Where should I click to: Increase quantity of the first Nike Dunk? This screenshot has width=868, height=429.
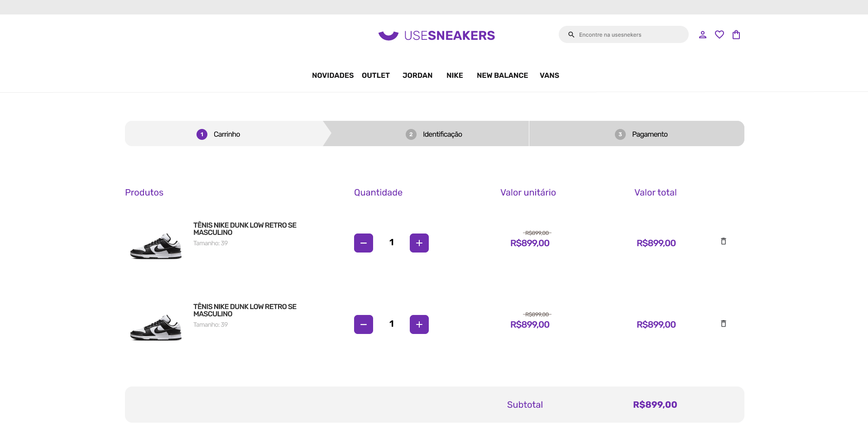click(x=419, y=243)
